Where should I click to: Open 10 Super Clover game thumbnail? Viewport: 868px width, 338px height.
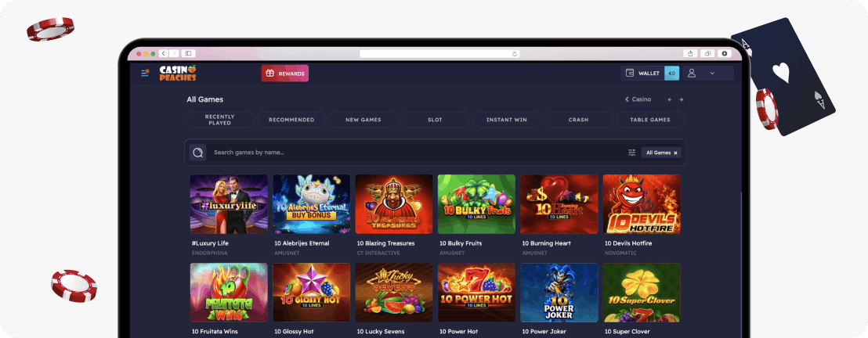click(642, 293)
